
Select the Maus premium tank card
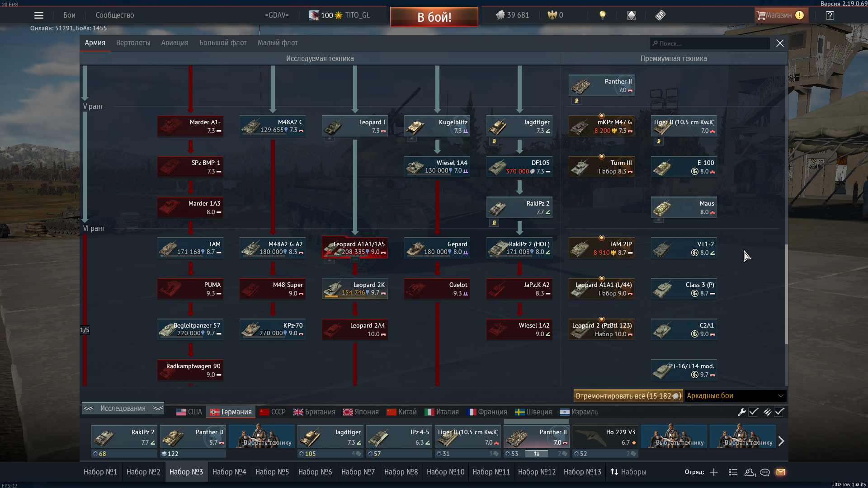(x=684, y=207)
